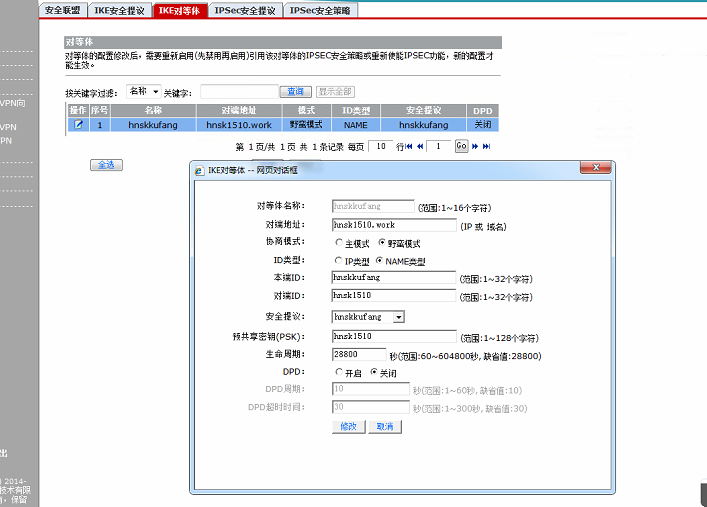Viewport: 707px width, 507px height.
Task: Close the IKE对等体 dialog
Action: pyautogui.click(x=596, y=167)
